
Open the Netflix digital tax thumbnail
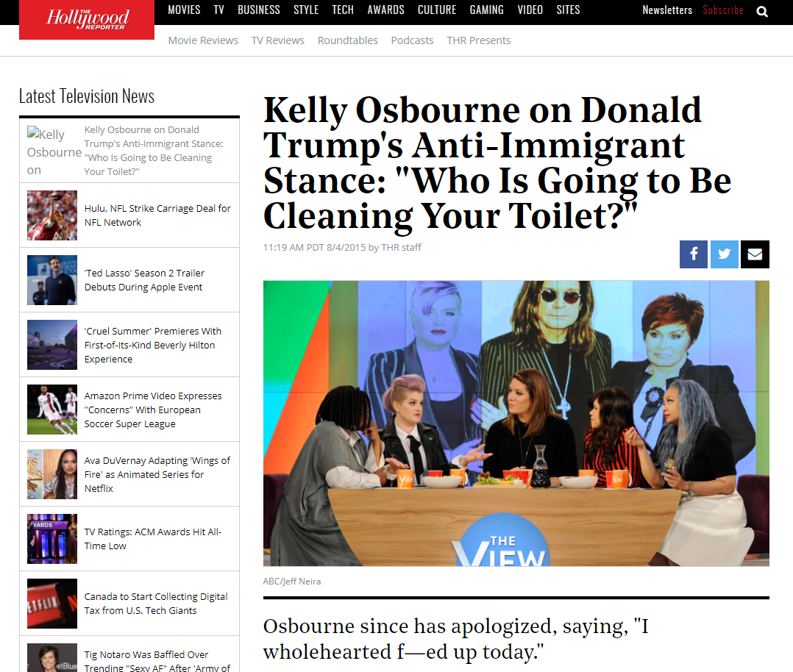pyautogui.click(x=52, y=603)
